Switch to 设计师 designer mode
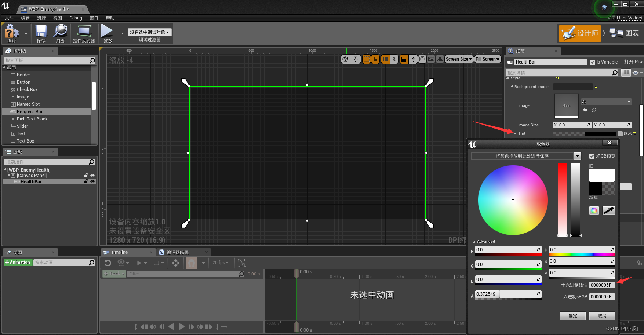The image size is (644, 335). click(580, 33)
